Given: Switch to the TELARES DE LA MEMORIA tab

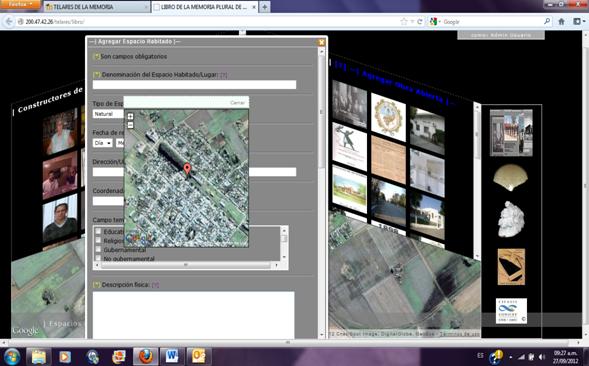Looking at the screenshot, I should click(x=97, y=7).
